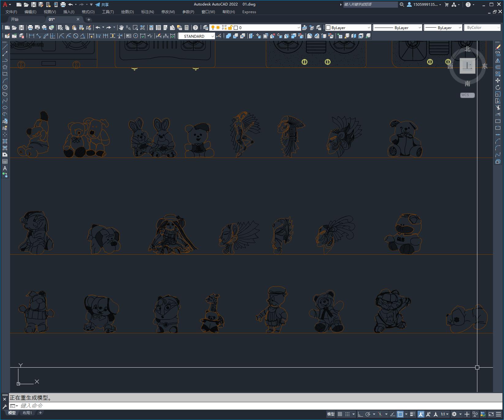Click the ByLayer color swatch box
This screenshot has height=420, width=504.
[x=328, y=28]
